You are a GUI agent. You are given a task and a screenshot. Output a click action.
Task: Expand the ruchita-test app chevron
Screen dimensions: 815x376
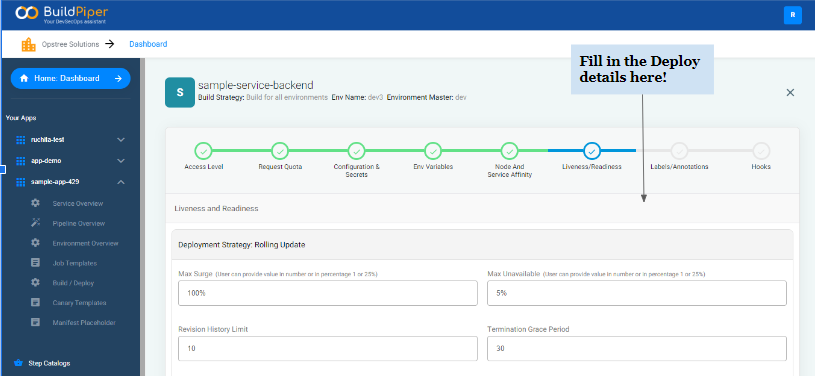tap(121, 140)
